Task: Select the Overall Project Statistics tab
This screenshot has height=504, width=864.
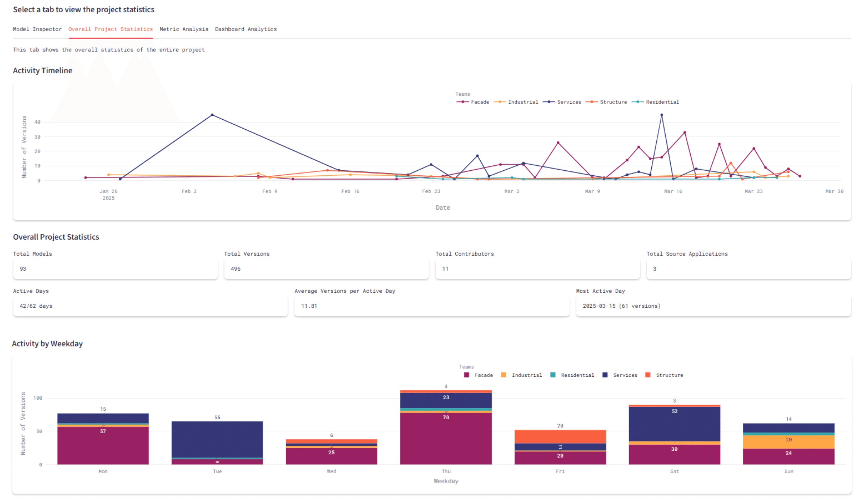Action: [110, 29]
